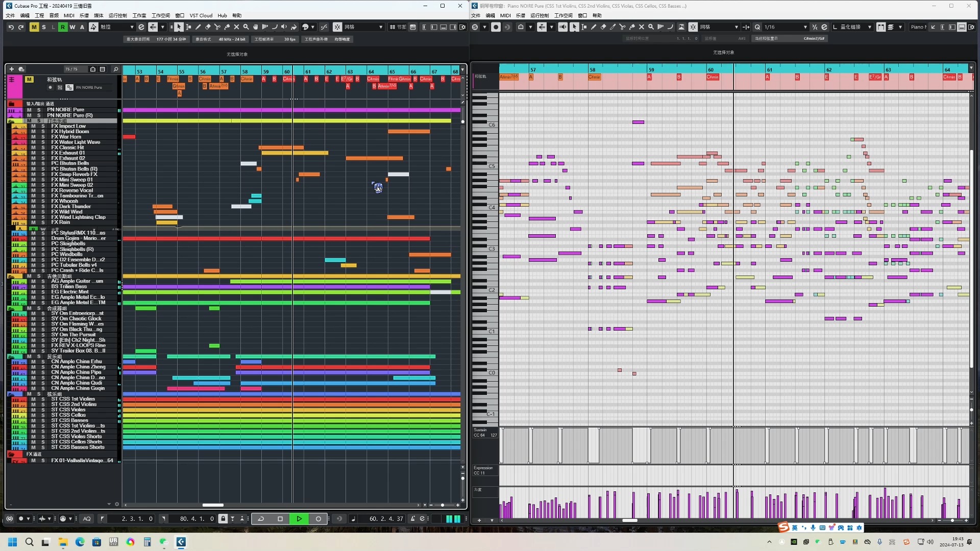Redo the action in project window
Screen dimensions: 980x551
[x=21, y=27]
